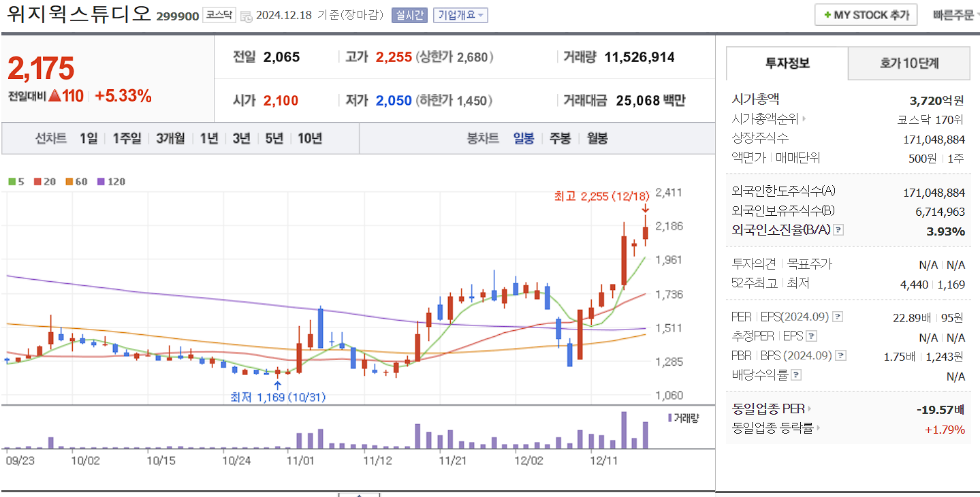Click the 거래대금 value 25,068 백만
This screenshot has width=980, height=497.
[650, 101]
